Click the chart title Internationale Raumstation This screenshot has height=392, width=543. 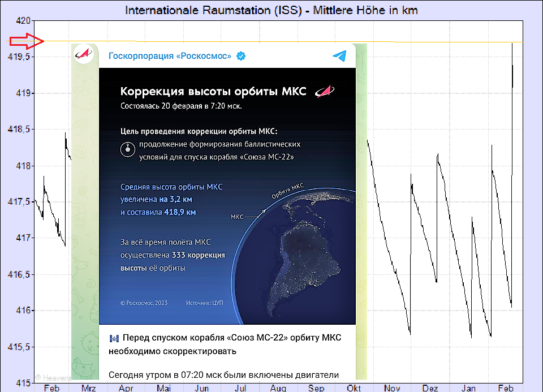pyautogui.click(x=271, y=11)
